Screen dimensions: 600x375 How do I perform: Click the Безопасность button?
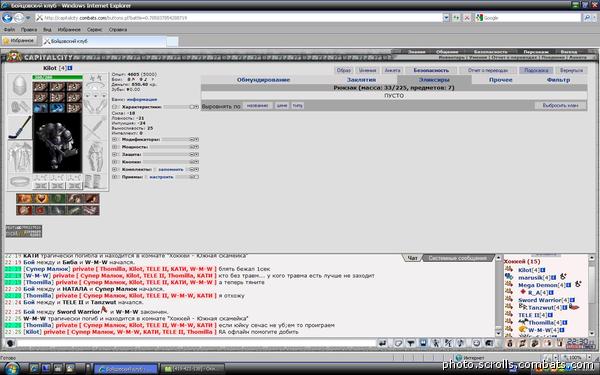tap(431, 70)
